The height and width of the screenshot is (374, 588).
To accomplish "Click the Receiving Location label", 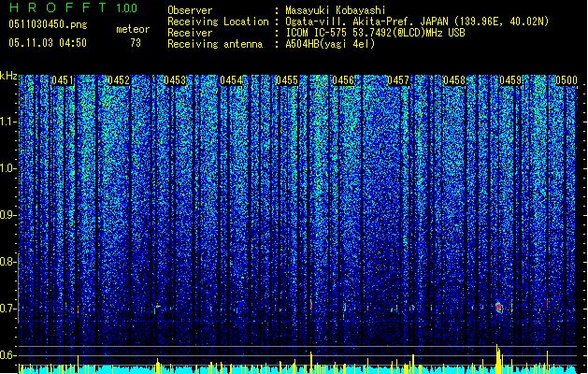I will pos(218,22).
